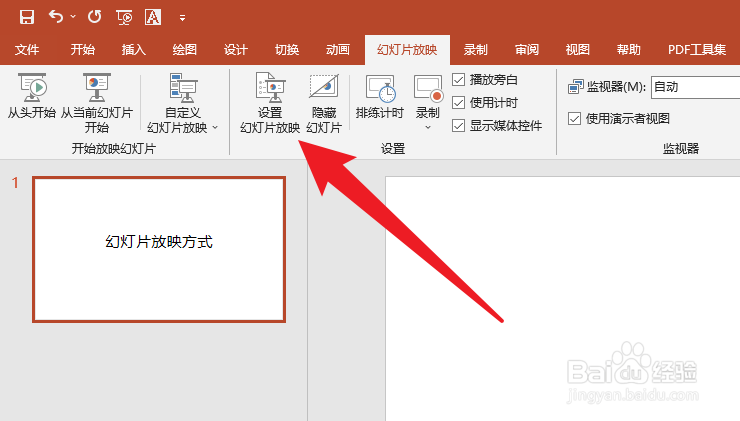Start slideshow from quick access toolbar icon

(x=124, y=17)
